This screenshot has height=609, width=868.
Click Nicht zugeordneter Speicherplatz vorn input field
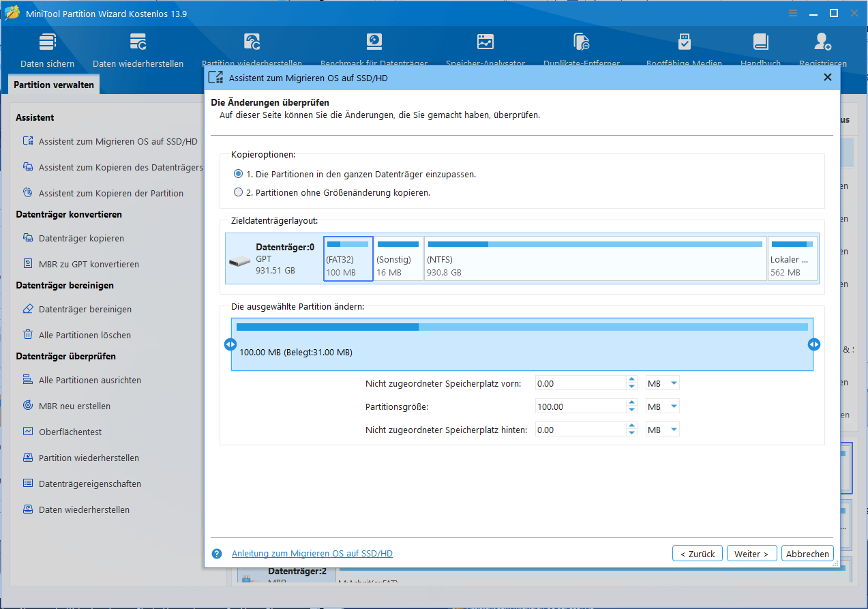pyautogui.click(x=580, y=383)
